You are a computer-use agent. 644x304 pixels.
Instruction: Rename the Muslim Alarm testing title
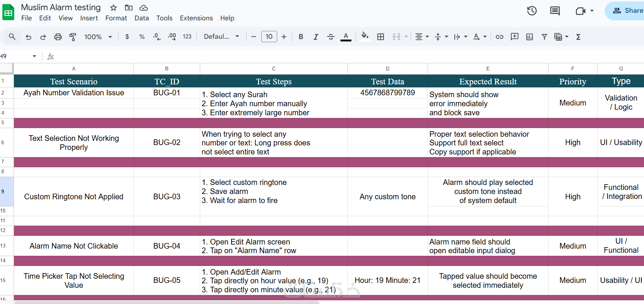click(x=61, y=8)
